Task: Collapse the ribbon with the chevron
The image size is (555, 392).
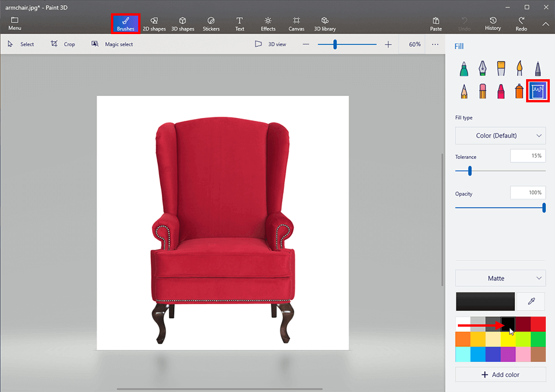Action: click(545, 24)
